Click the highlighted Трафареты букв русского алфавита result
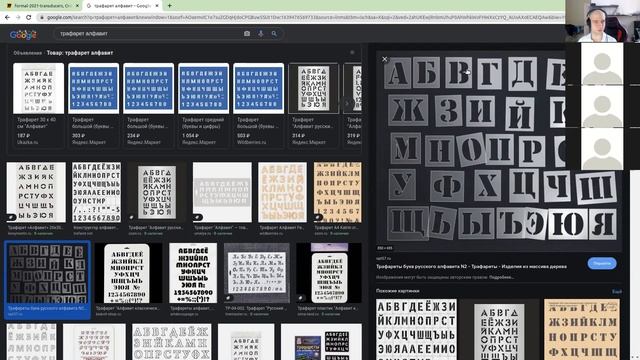Image resolution: width=640 pixels, height=360 pixels. click(x=47, y=280)
